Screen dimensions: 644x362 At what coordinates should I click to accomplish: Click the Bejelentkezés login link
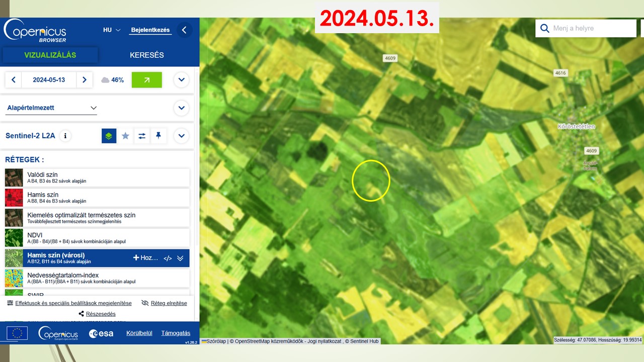(x=150, y=30)
